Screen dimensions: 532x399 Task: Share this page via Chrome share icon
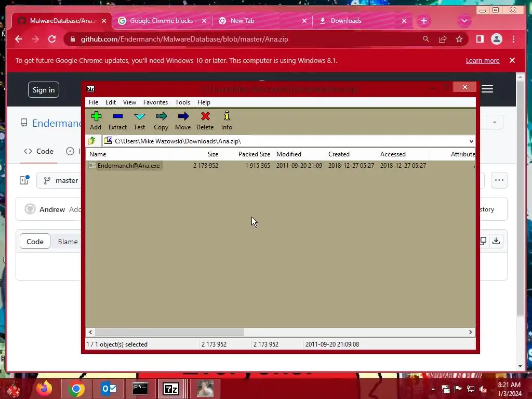click(x=443, y=39)
